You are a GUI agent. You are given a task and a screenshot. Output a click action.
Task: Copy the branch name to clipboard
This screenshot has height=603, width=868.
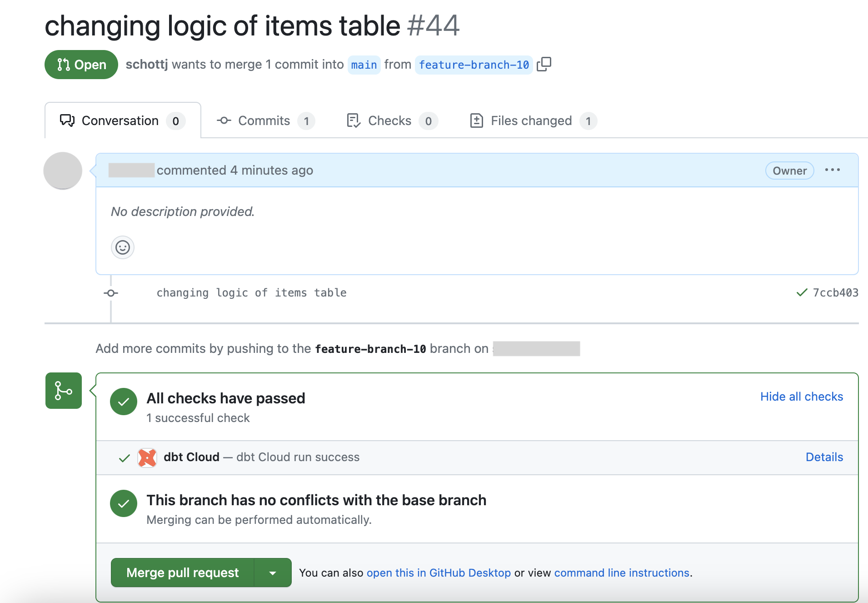tap(544, 64)
